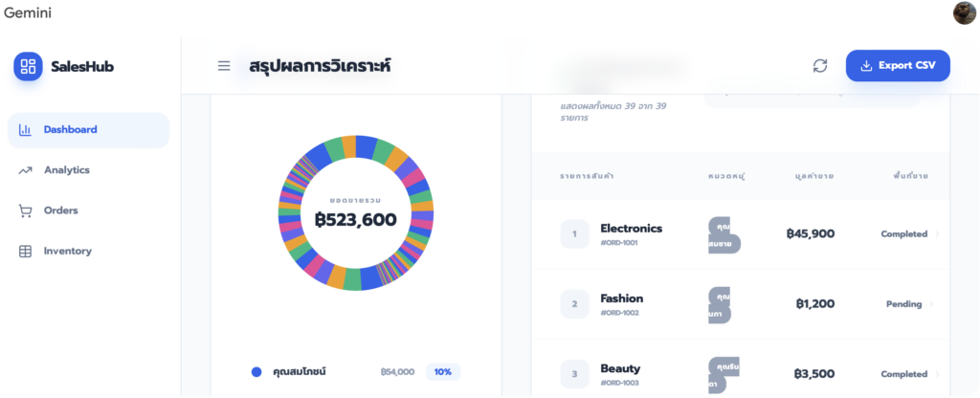Click the Inventory table icon

coord(25,252)
